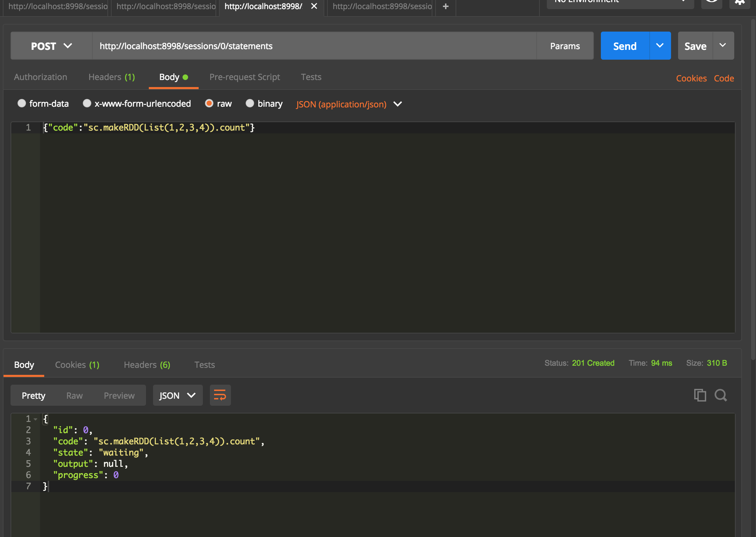Screen dimensions: 756x537
Task: Click the "progress": 0 response line
Action: (x=86, y=475)
